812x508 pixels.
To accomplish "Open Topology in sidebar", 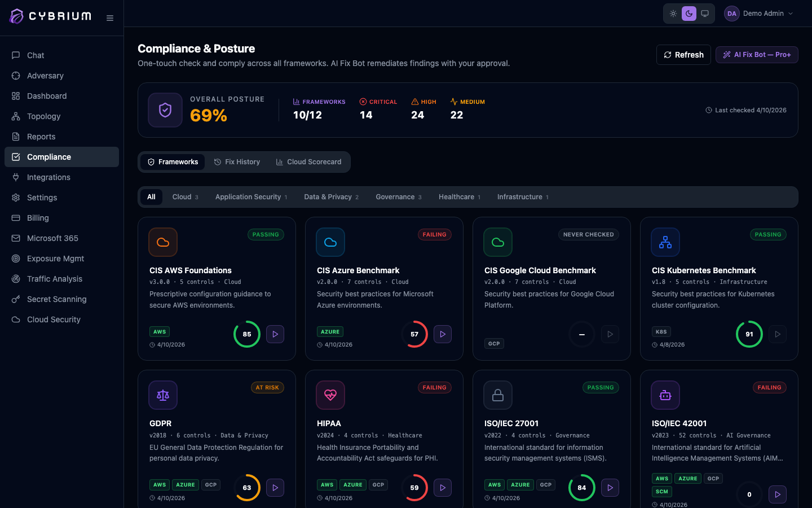I will (61, 116).
